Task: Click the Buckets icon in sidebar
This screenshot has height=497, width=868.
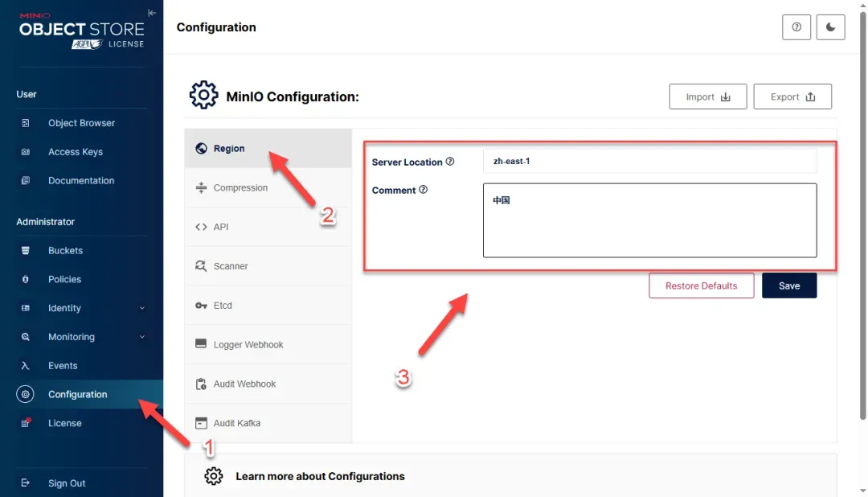Action: [x=26, y=251]
